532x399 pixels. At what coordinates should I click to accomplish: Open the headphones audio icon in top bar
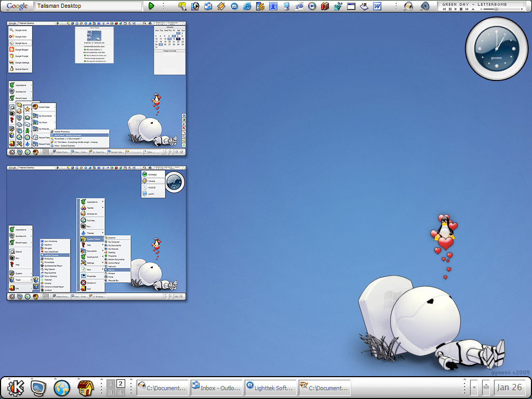click(409, 6)
